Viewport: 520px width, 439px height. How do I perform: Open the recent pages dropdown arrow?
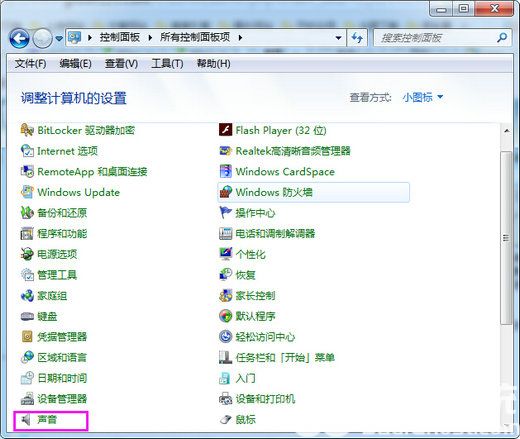coord(59,38)
